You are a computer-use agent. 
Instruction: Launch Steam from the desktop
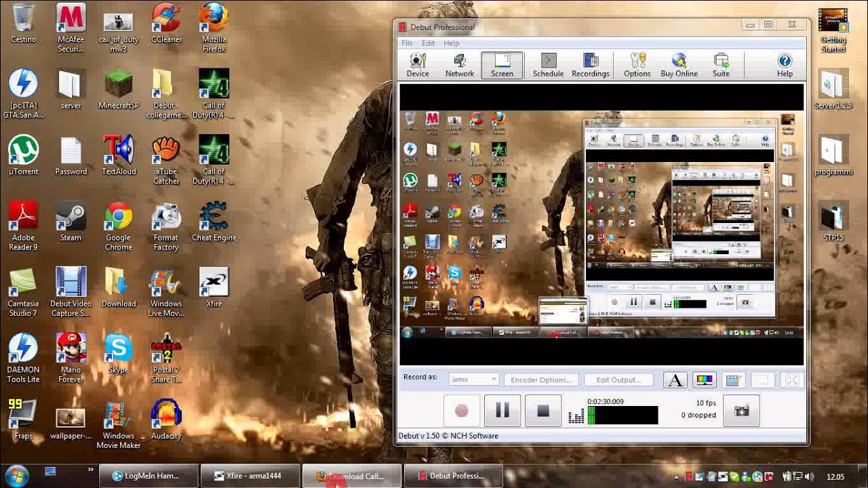pos(71,222)
